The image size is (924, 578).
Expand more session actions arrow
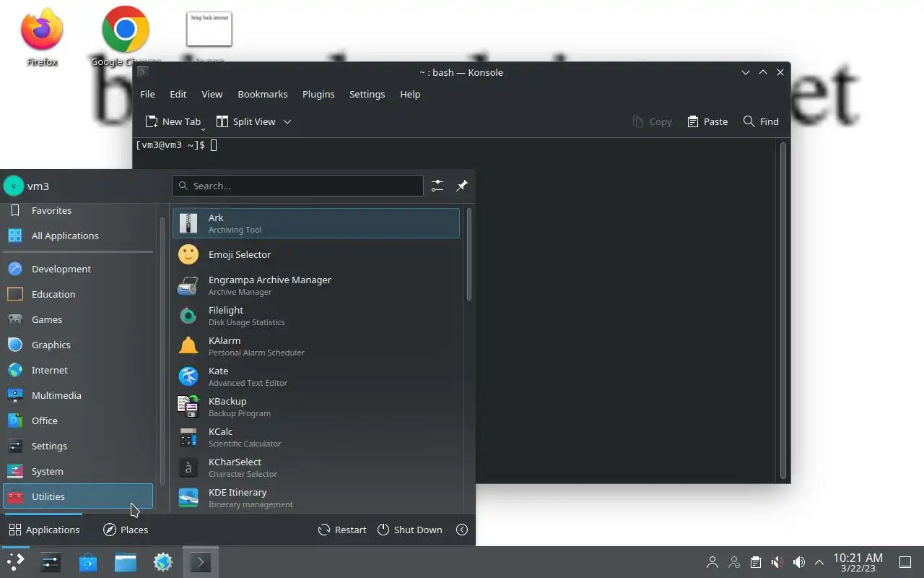[x=462, y=530]
